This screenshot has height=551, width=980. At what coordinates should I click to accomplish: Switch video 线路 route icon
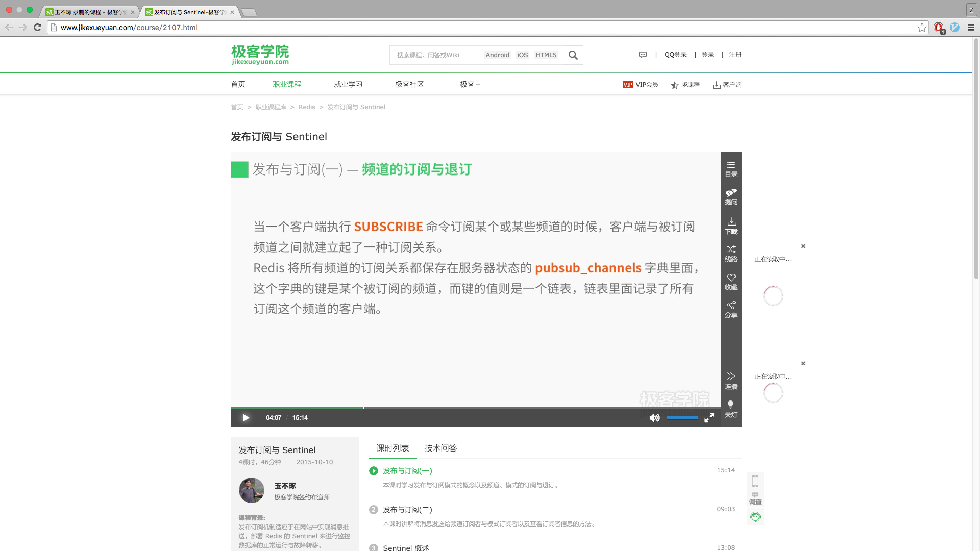731,253
